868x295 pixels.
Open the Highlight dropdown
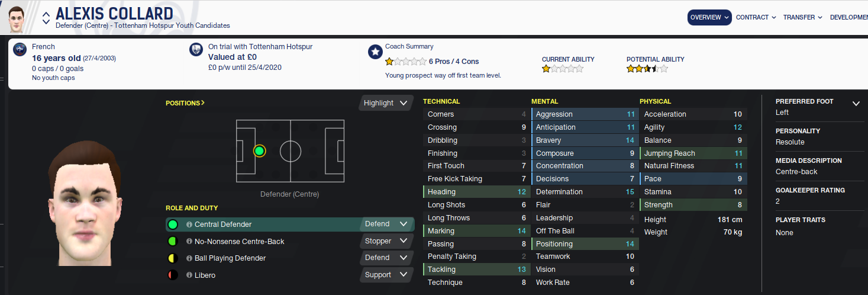[x=386, y=103]
